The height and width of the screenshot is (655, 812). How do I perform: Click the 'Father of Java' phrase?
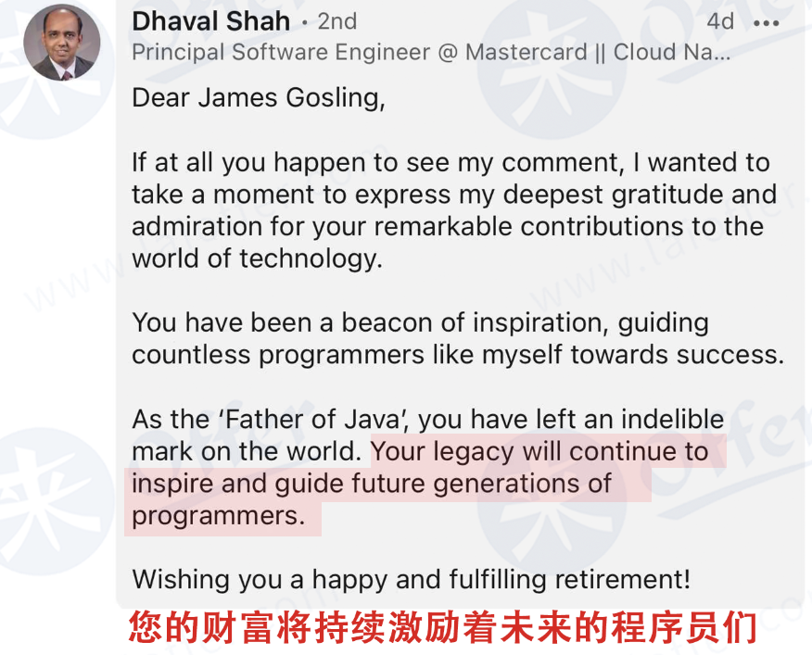(312, 419)
